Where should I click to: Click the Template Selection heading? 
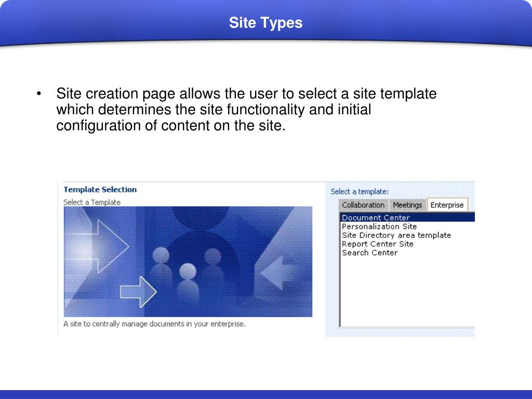(x=100, y=190)
